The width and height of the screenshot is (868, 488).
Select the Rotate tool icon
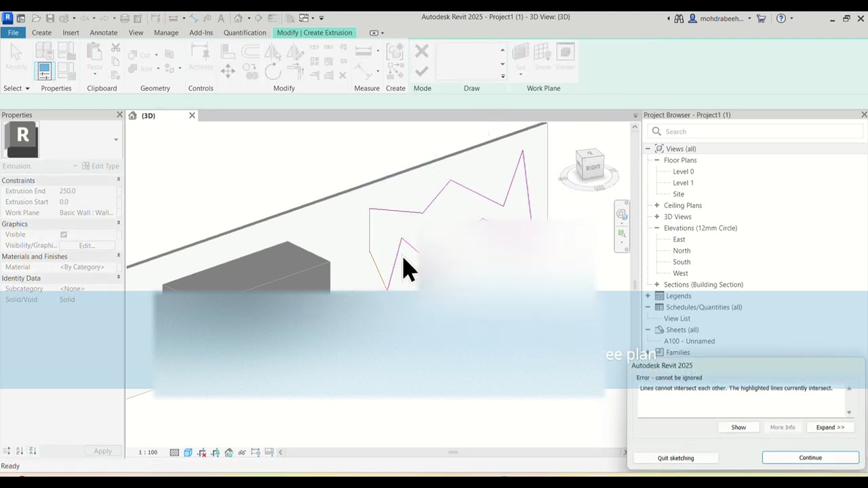pyautogui.click(x=273, y=70)
